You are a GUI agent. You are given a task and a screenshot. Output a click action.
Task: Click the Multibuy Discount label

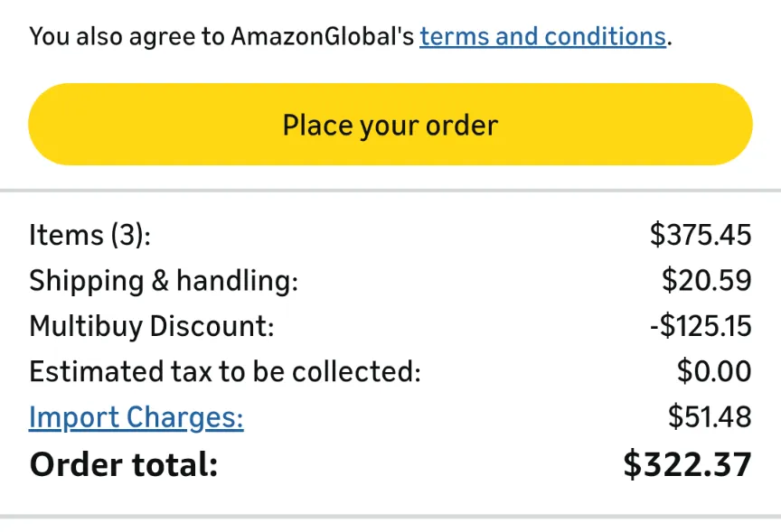(x=151, y=326)
